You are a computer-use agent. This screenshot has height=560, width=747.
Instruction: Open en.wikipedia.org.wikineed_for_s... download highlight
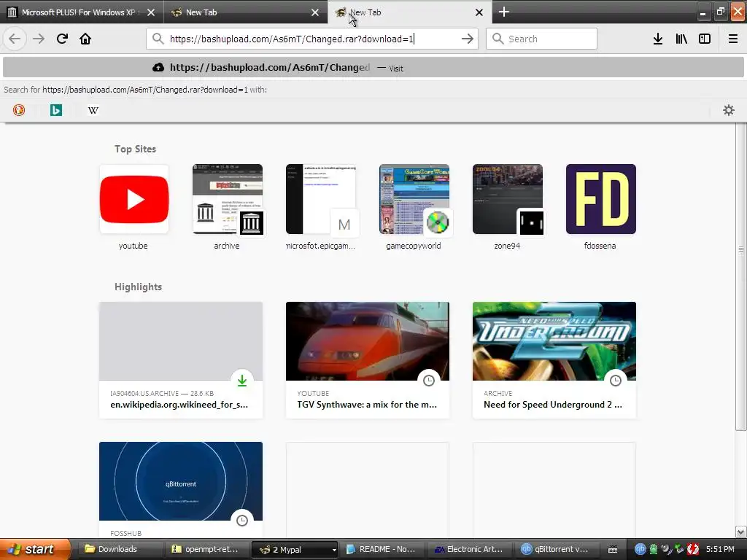[181, 360]
